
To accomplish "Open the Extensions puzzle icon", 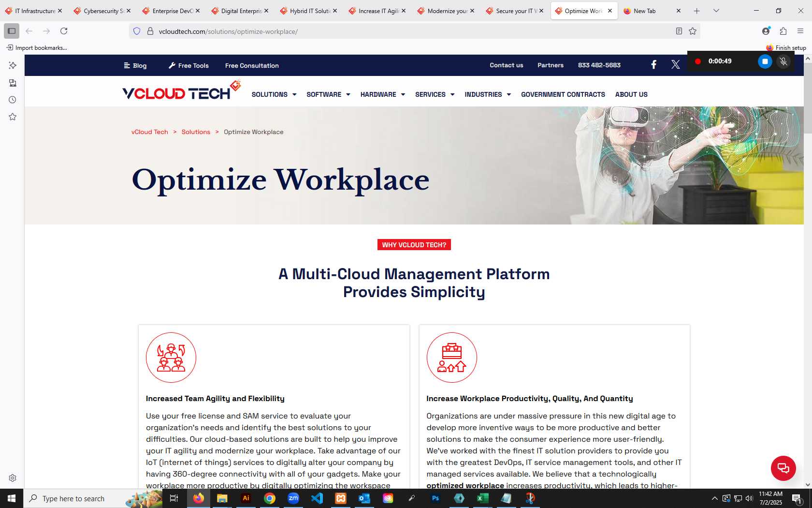I will (783, 31).
